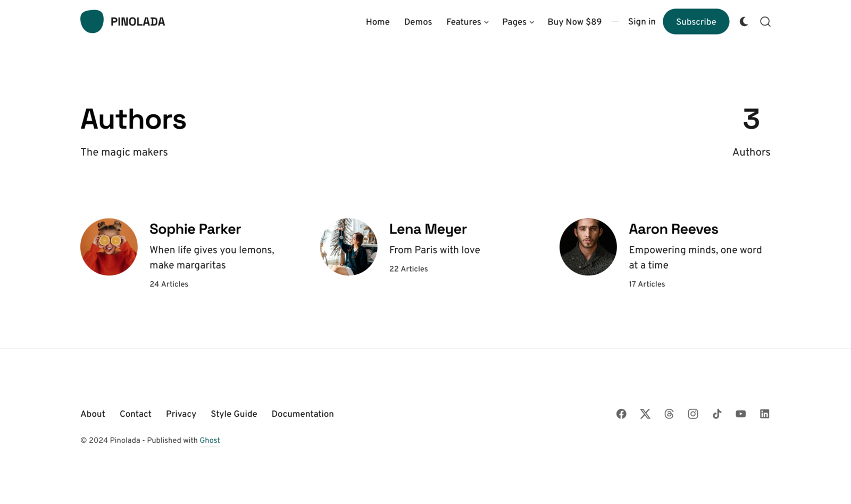Viewport: 851px width, 504px height.
Task: Open the Facebook social icon
Action: pos(621,414)
